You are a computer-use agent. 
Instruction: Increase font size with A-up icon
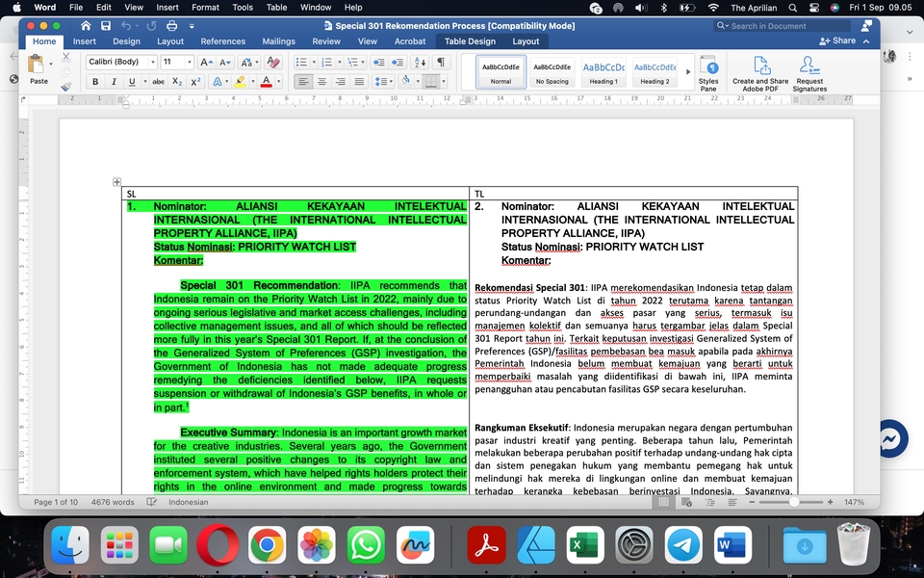coord(206,62)
